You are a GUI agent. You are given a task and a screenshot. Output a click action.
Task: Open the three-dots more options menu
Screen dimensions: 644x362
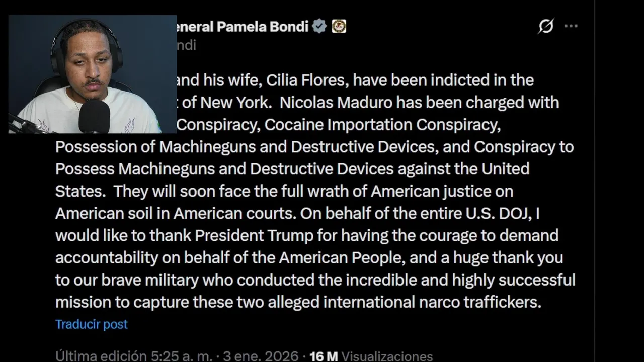coord(571,26)
